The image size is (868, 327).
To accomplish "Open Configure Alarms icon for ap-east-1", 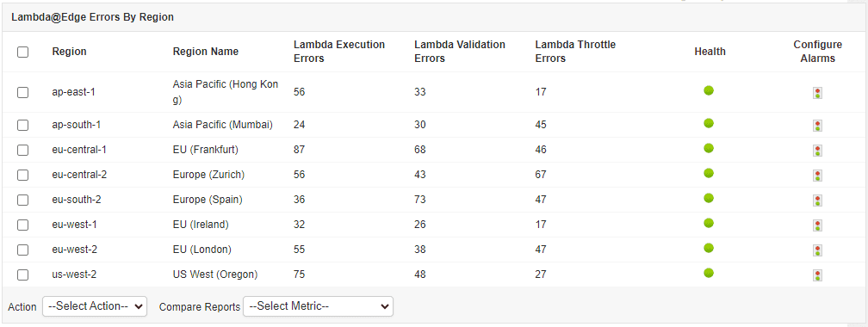I will [817, 92].
